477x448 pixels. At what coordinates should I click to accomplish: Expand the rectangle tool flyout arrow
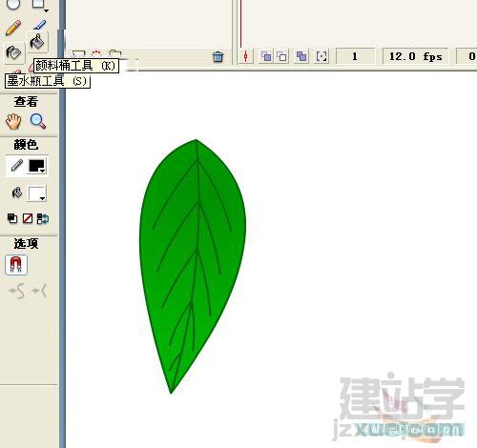click(46, 11)
